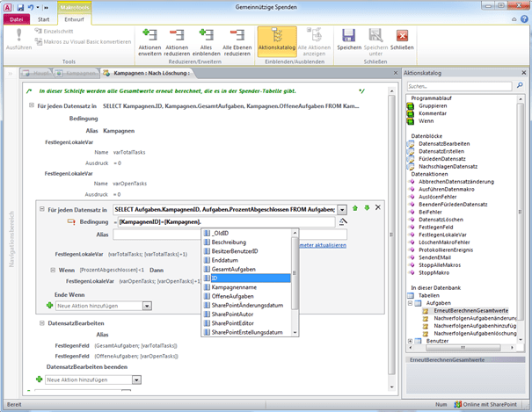Click catalog horizontal scrollbar
The height and width of the screenshot is (412, 532).
[x=463, y=348]
